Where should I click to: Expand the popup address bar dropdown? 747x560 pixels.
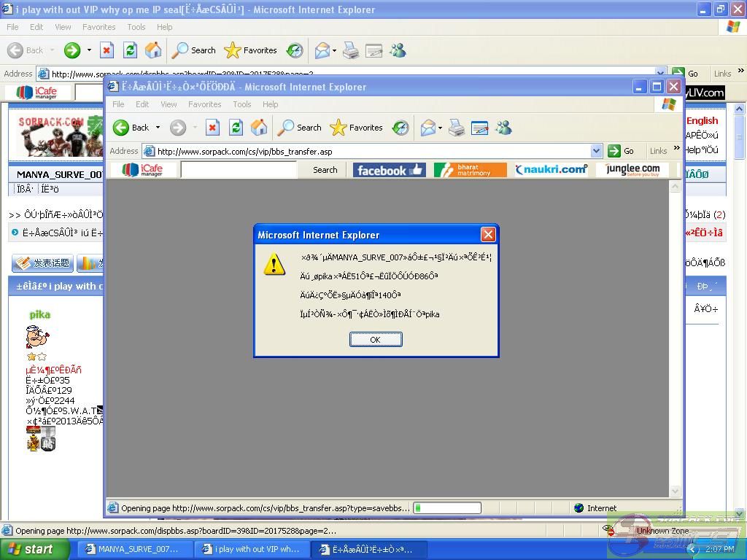click(596, 151)
